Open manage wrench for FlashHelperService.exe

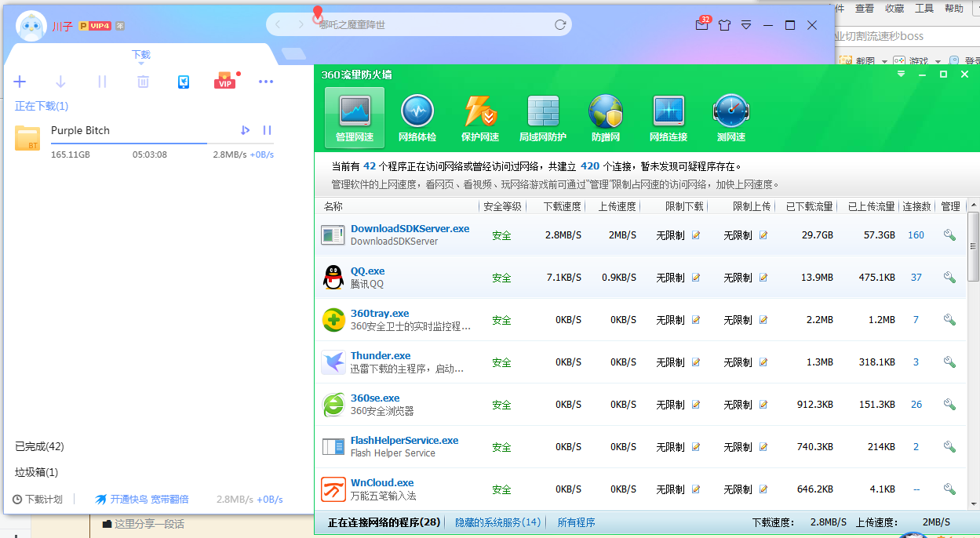tap(949, 447)
